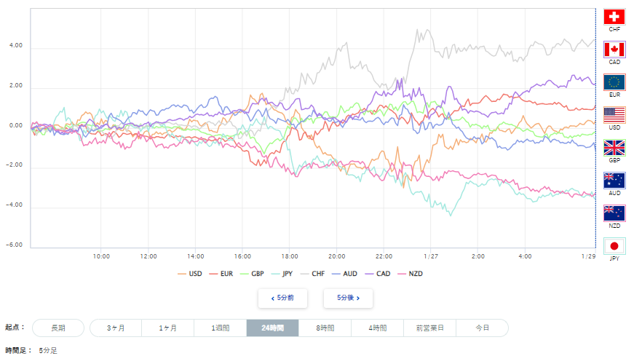The height and width of the screenshot is (364, 634).
Task: Toggle the CAD series in the legend
Action: [378, 274]
